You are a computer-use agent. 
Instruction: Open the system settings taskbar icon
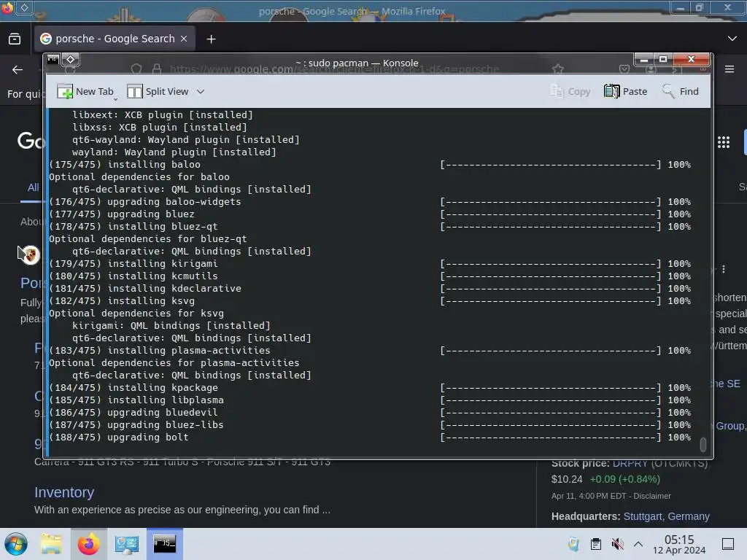click(x=126, y=544)
